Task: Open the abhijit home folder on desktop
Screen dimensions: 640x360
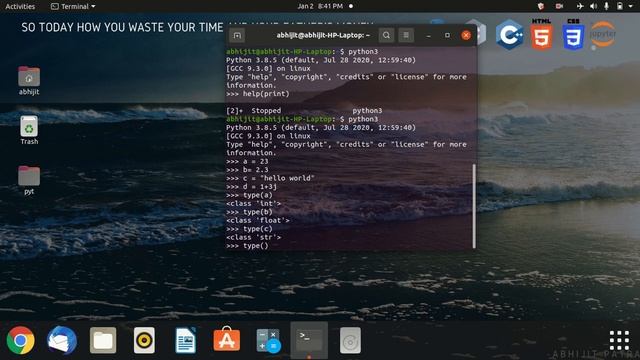Action: 29,81
